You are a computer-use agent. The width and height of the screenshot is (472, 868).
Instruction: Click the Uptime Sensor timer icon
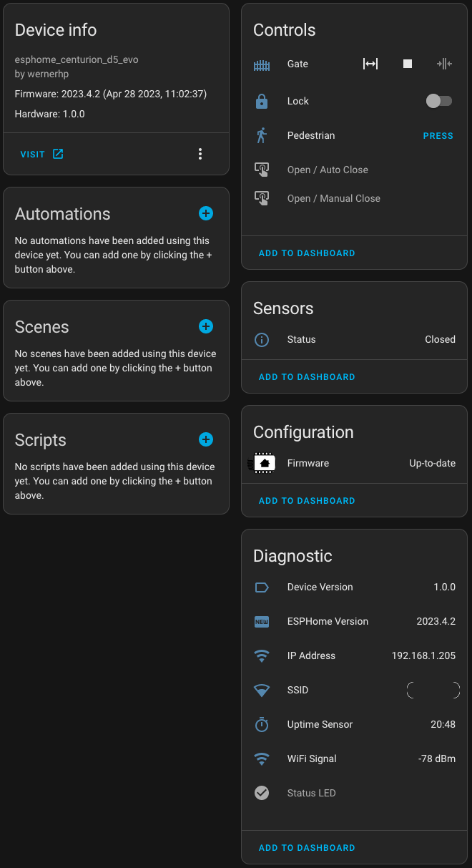[x=262, y=724]
